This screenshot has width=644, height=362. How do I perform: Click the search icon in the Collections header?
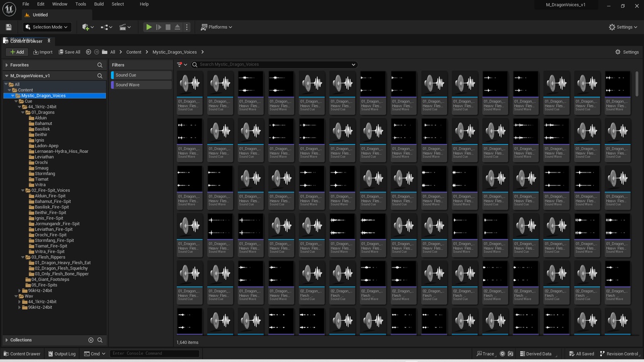click(100, 340)
